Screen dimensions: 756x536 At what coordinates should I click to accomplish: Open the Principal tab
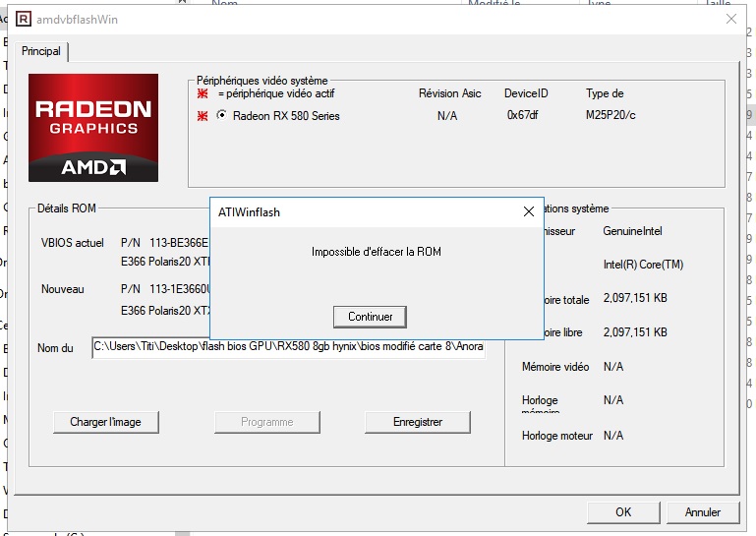(41, 51)
